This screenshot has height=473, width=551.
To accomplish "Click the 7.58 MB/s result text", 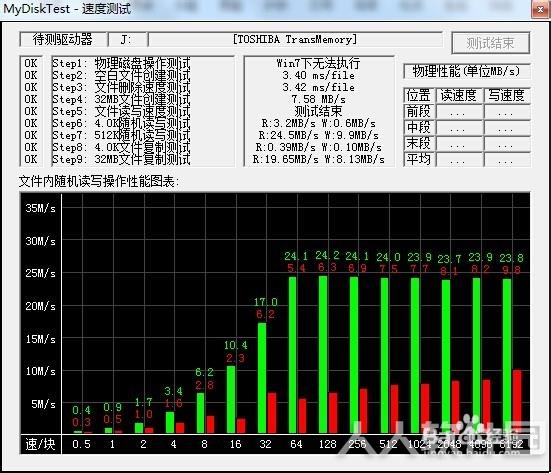I will (318, 99).
